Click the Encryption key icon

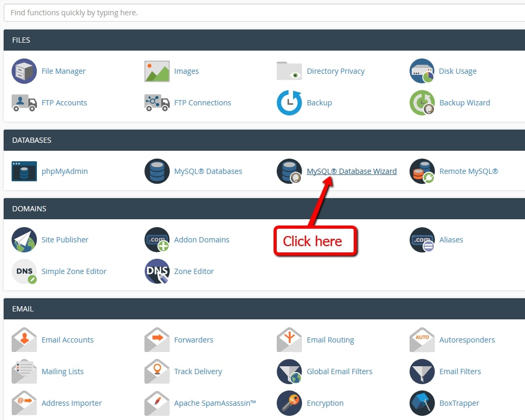click(x=289, y=403)
